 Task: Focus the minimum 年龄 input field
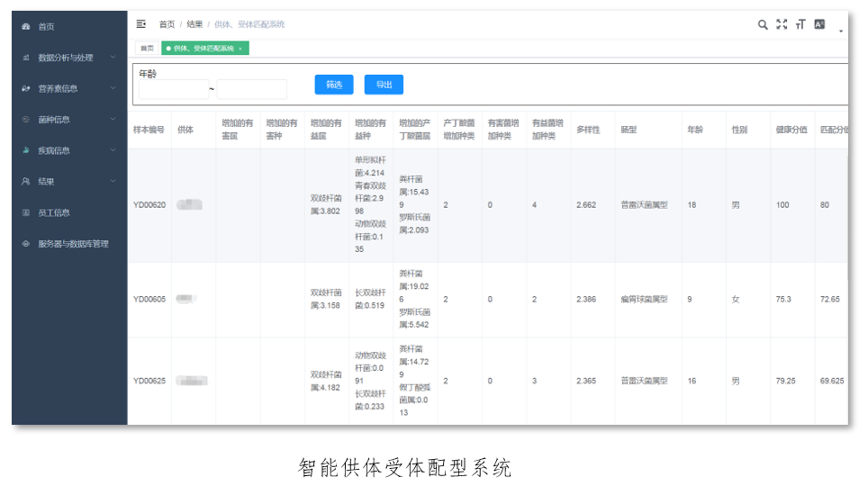point(173,89)
